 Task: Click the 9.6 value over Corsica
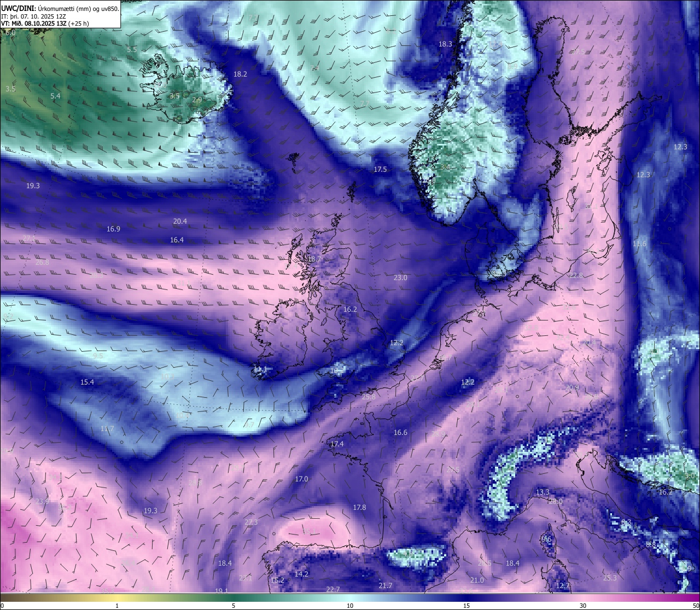[546, 539]
